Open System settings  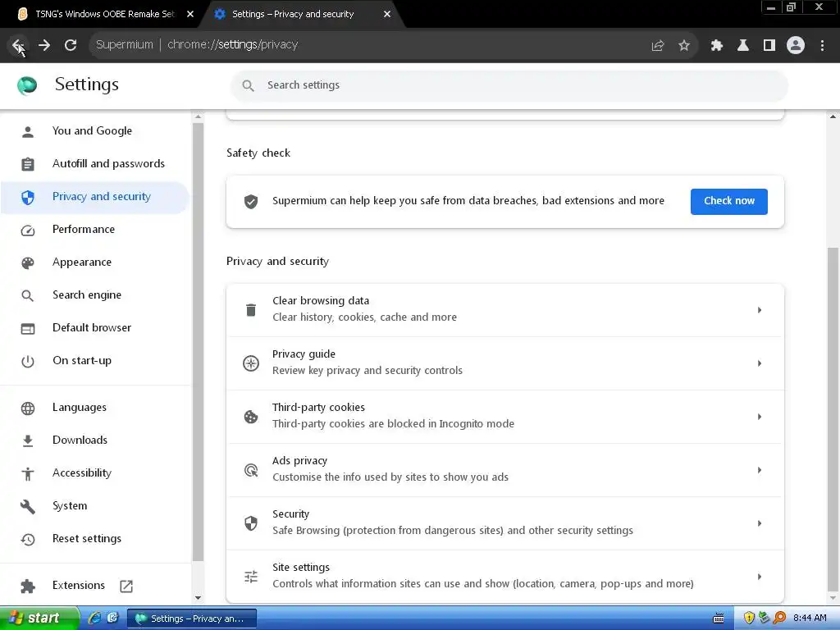[x=95, y=506]
